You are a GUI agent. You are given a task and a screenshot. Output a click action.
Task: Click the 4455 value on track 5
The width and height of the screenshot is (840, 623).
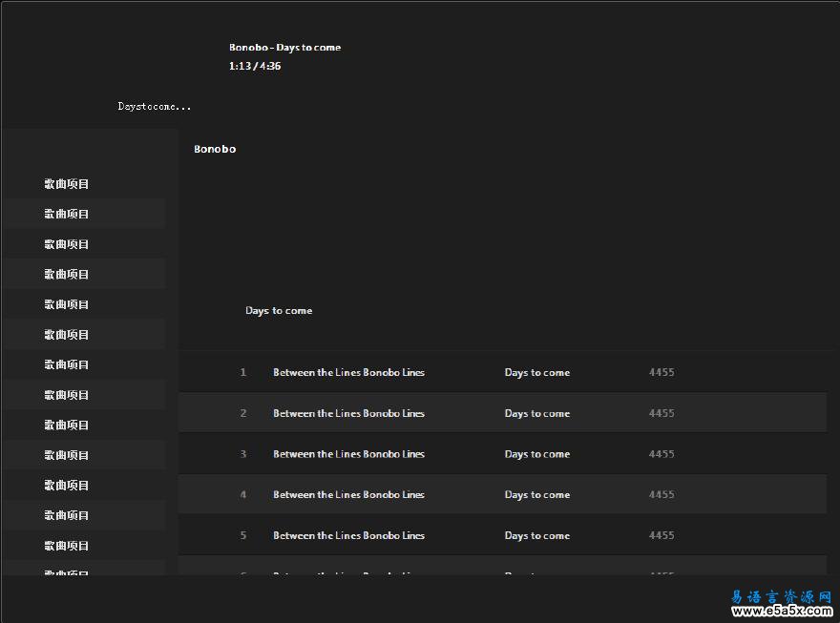click(661, 536)
